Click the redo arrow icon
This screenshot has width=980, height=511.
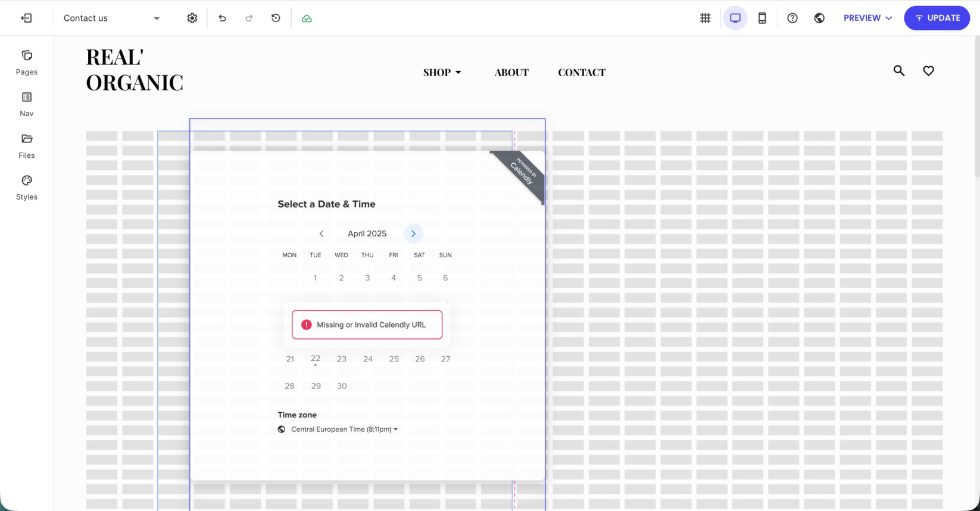click(x=249, y=18)
